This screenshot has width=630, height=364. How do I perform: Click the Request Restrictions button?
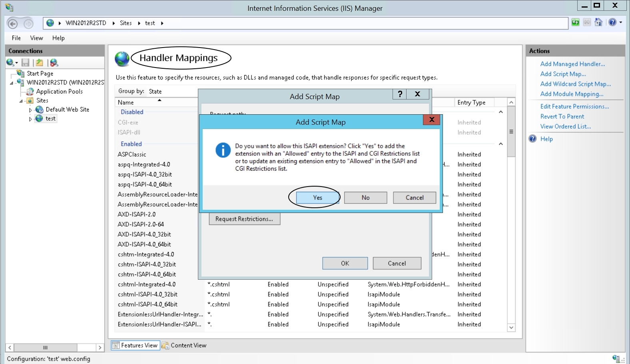pos(244,219)
